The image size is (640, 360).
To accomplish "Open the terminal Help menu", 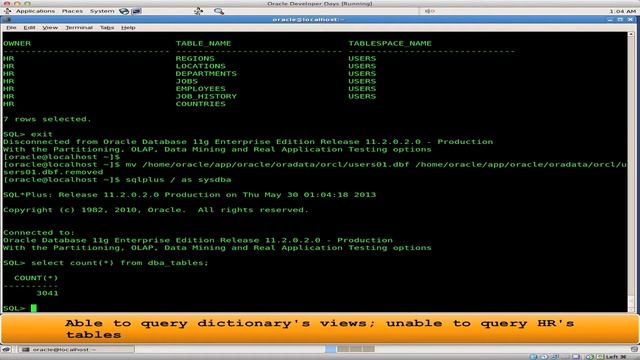I will click(128, 27).
